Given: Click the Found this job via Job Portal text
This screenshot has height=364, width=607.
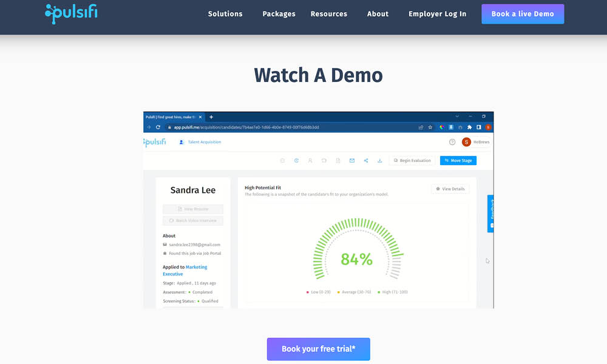Looking at the screenshot, I should [x=195, y=254].
